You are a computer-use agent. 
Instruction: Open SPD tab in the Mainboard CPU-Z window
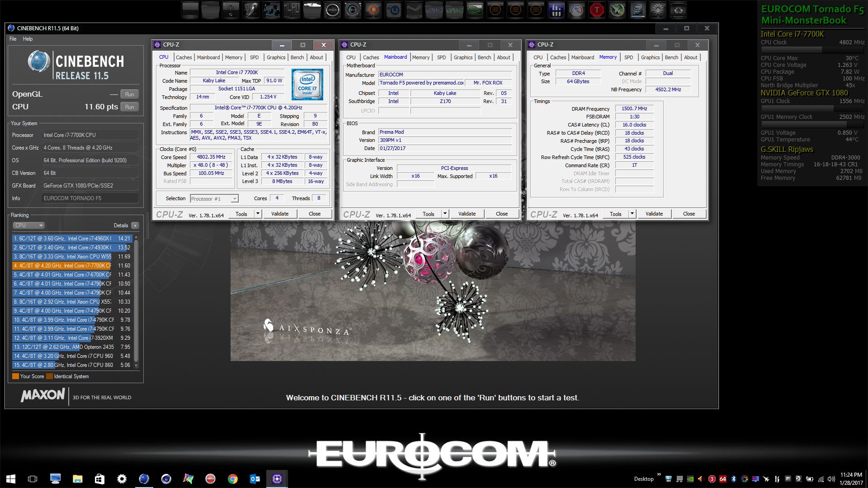[441, 57]
